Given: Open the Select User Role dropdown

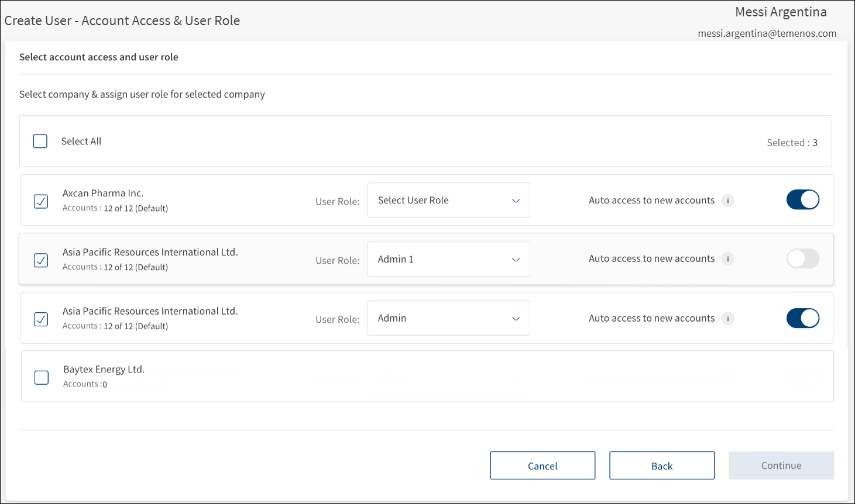Looking at the screenshot, I should 448,201.
